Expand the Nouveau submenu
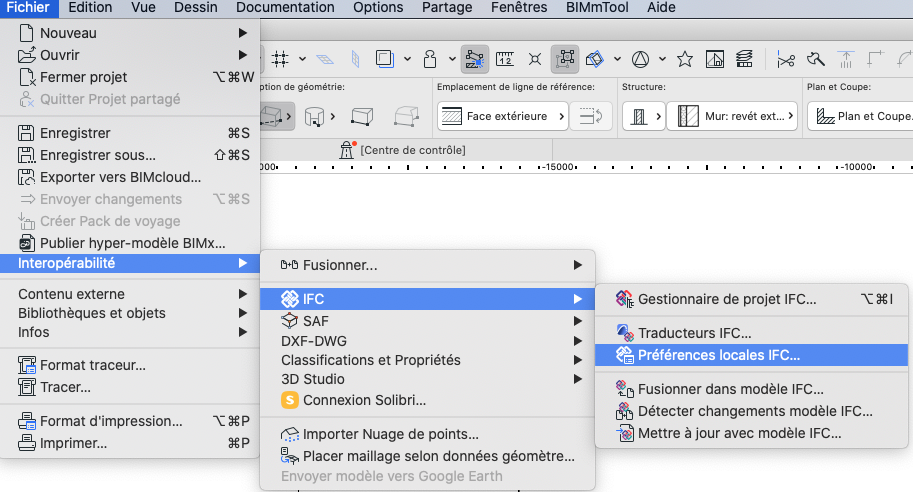Viewport: 913px width, 492px height. [x=130, y=33]
